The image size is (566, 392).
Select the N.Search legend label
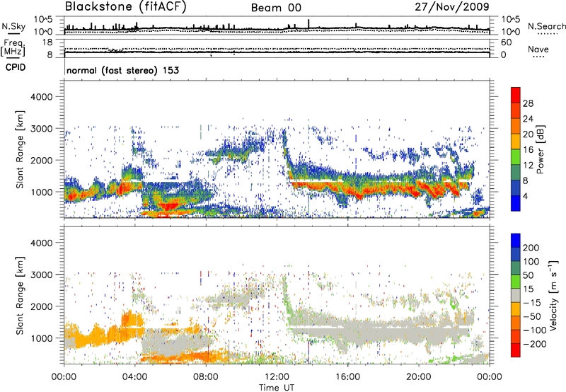click(x=546, y=26)
